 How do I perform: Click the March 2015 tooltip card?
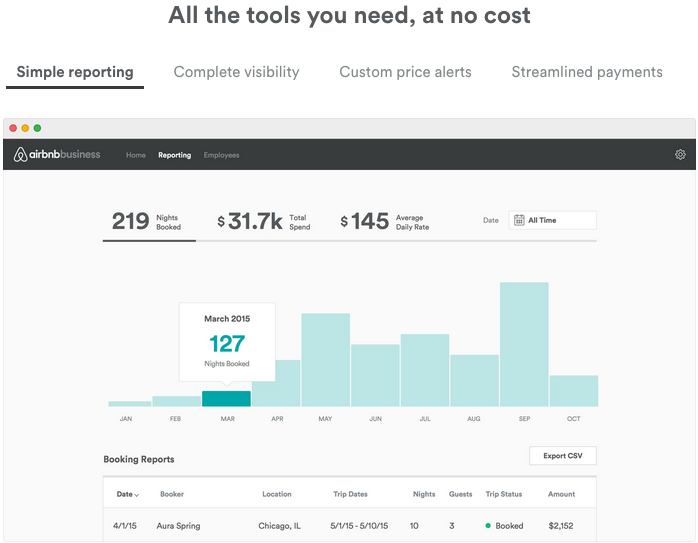pos(227,342)
